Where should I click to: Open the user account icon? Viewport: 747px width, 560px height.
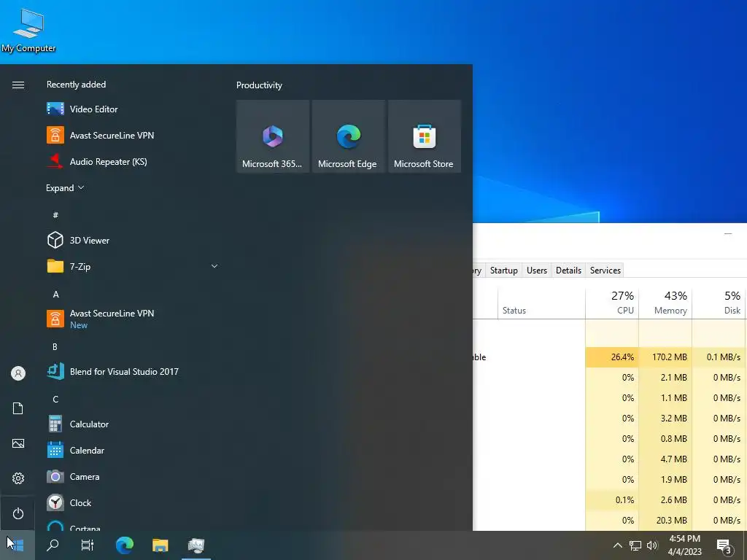tap(18, 373)
